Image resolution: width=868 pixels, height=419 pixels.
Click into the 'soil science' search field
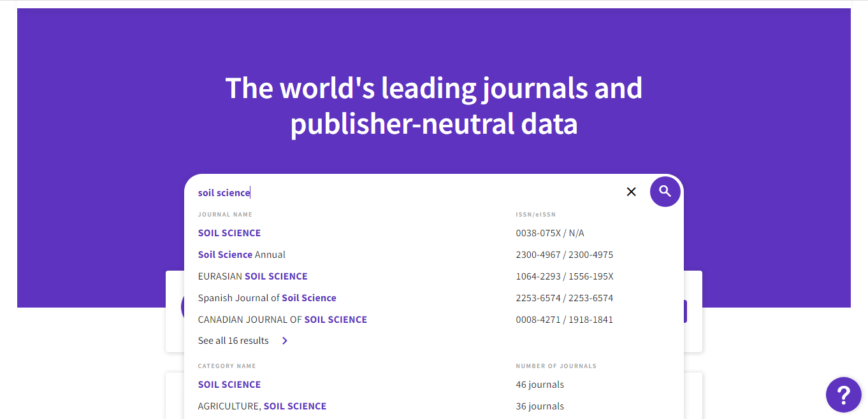[408, 192]
